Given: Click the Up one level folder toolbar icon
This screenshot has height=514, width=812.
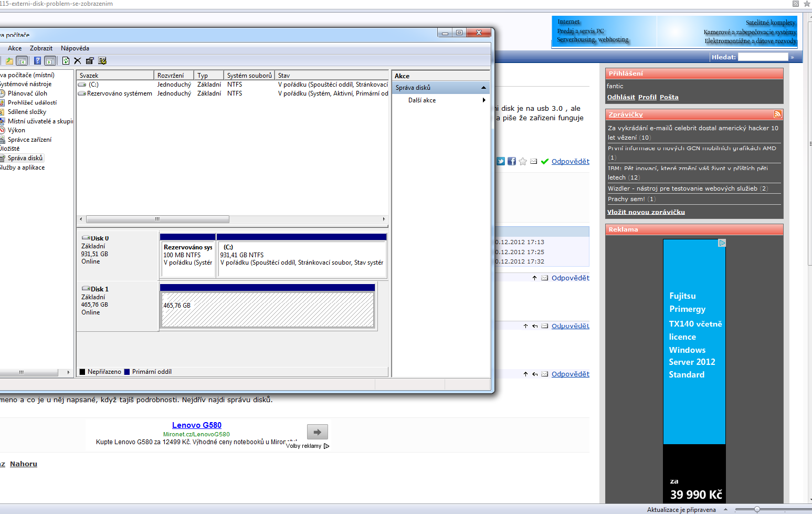Looking at the screenshot, I should click(9, 61).
